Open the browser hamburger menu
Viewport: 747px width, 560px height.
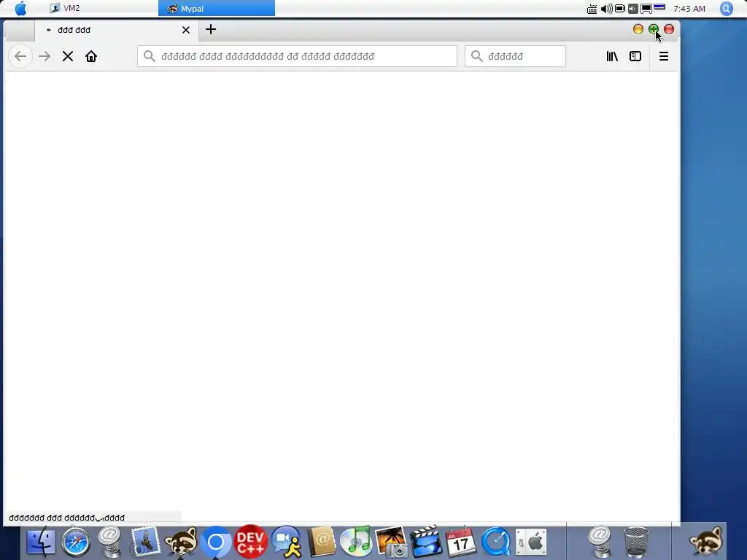pos(664,56)
